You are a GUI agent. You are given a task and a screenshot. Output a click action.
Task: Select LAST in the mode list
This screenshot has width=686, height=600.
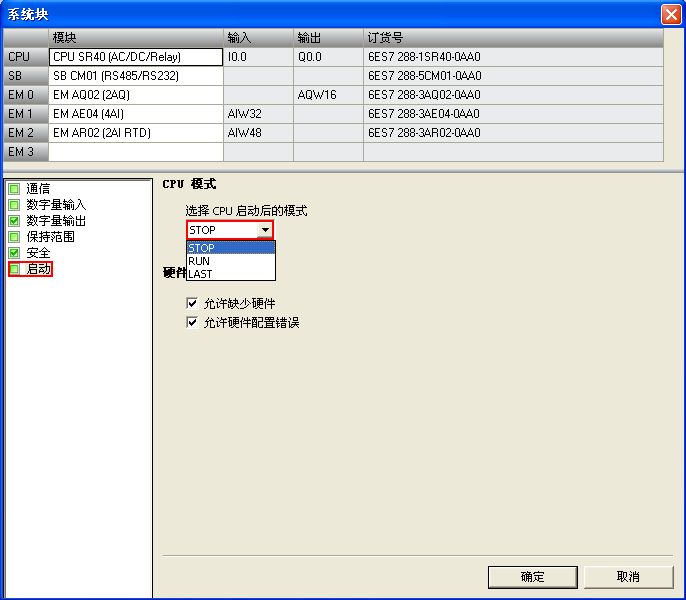tap(231, 274)
